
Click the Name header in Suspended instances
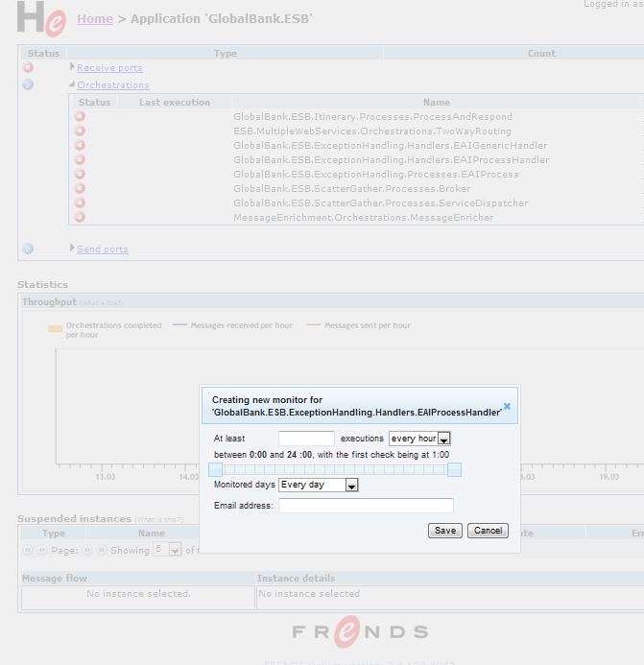(x=152, y=534)
